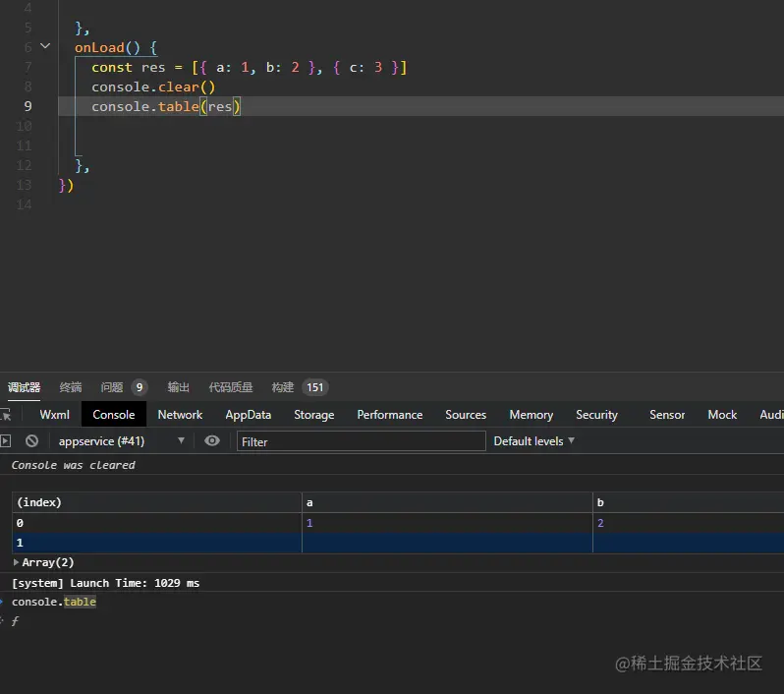
Task: Switch to the 输出 panel tab
Action: (x=179, y=387)
